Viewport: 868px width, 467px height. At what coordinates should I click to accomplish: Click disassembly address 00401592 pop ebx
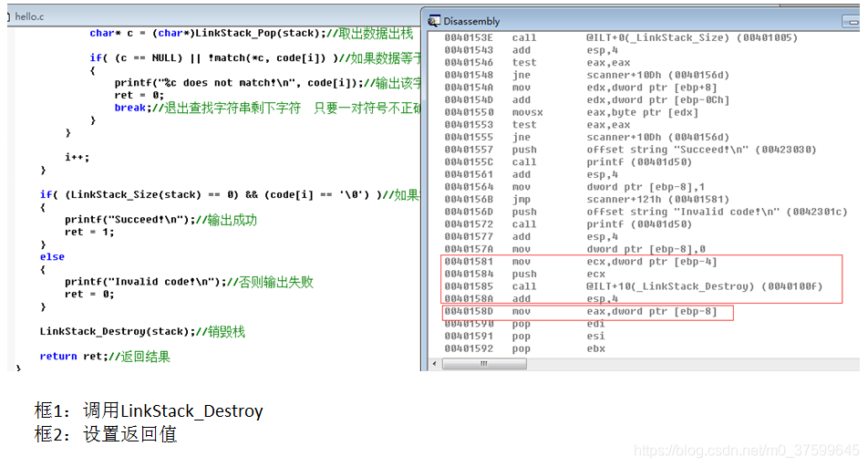525,349
